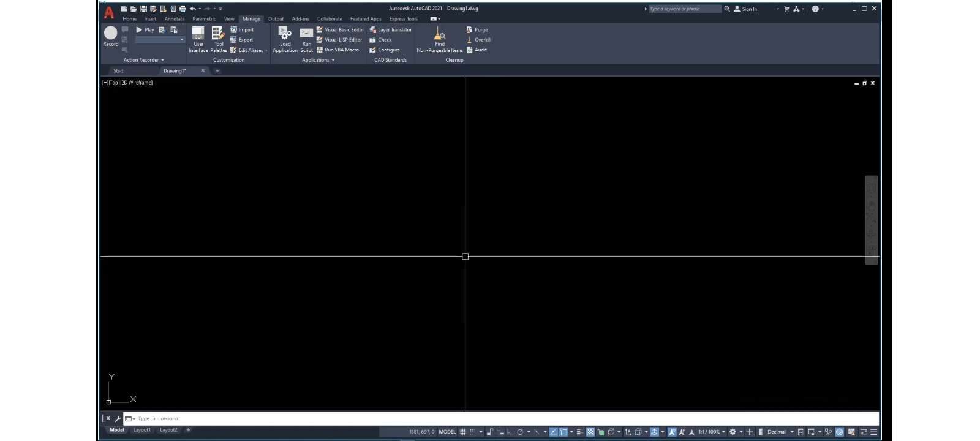
Task: Run the Audit command
Action: 477,50
